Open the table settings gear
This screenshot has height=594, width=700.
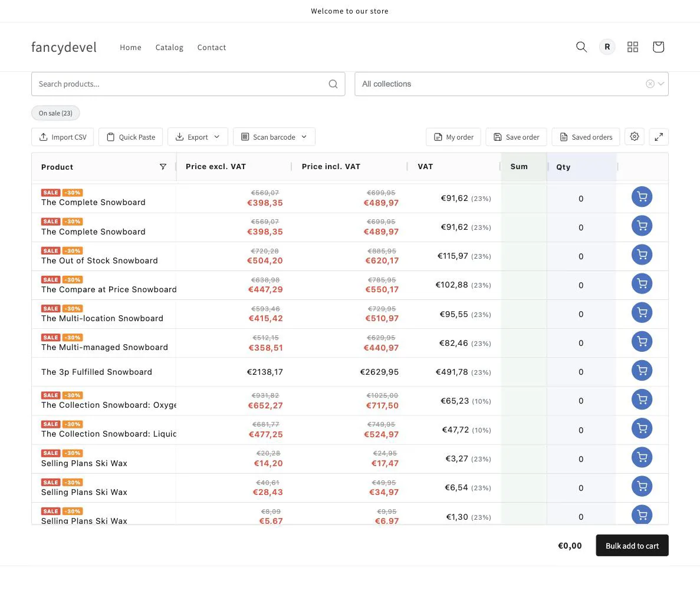point(634,137)
